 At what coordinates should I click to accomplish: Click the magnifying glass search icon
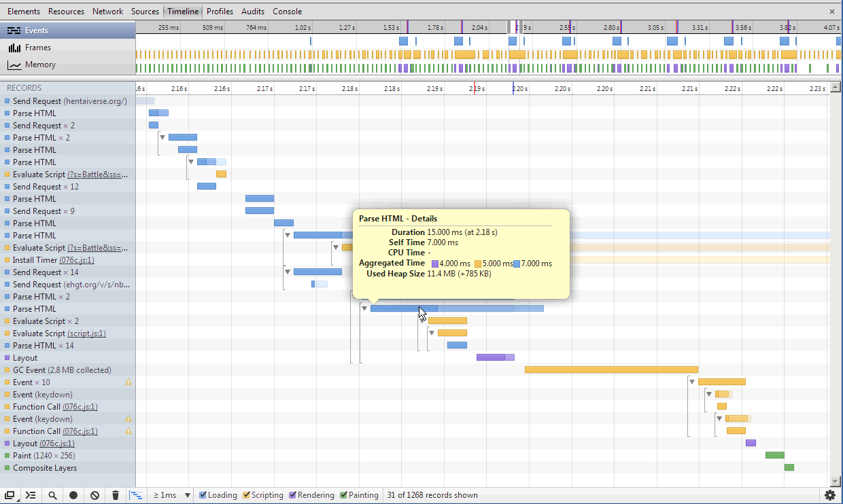coord(52,495)
